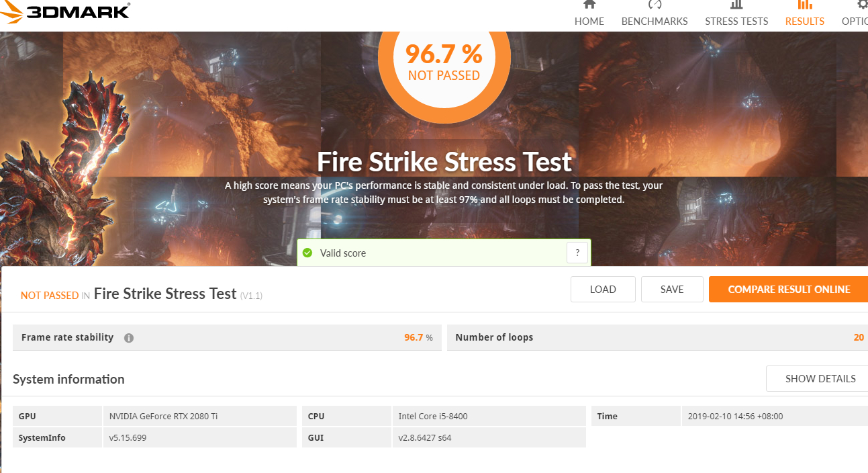The width and height of the screenshot is (868, 473).
Task: Click the Home house icon
Action: pyautogui.click(x=589, y=4)
